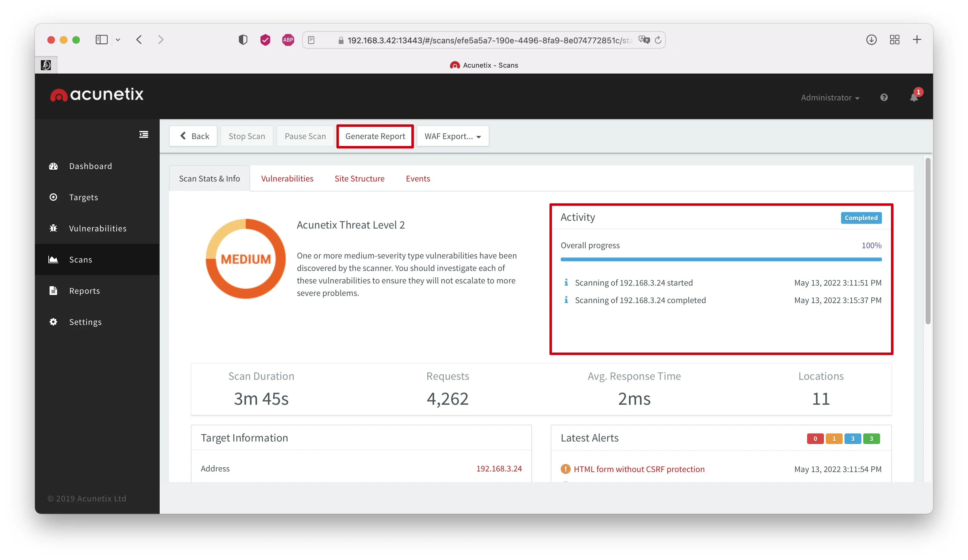
Task: Go back with Safari back arrow
Action: (139, 40)
